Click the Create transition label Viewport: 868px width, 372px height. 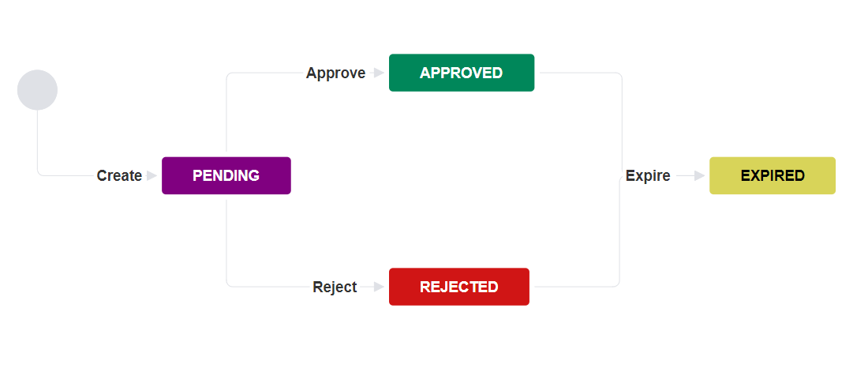pos(119,176)
